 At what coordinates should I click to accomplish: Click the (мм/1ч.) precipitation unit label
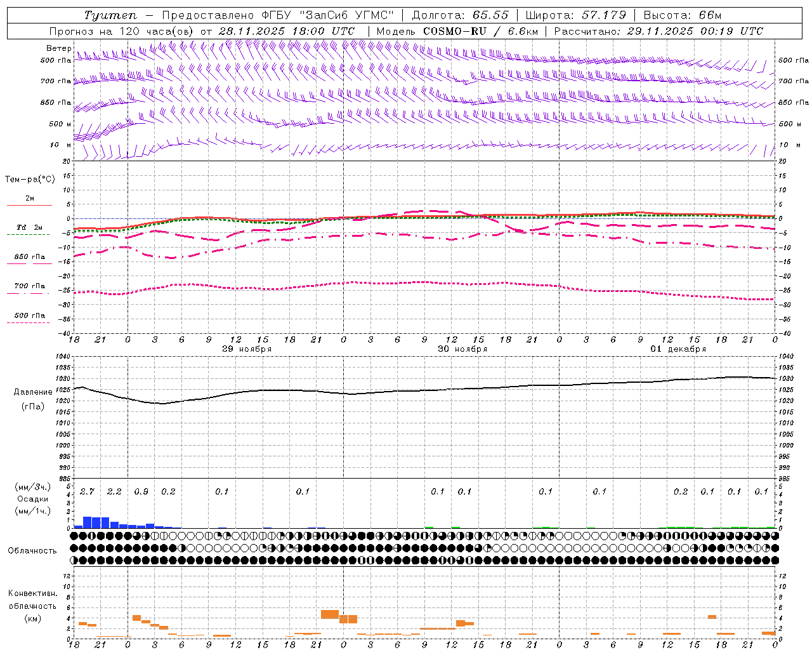coord(32,511)
